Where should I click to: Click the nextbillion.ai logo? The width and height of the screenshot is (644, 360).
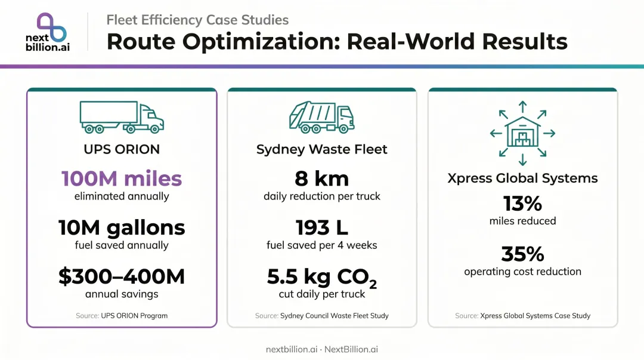(48, 32)
